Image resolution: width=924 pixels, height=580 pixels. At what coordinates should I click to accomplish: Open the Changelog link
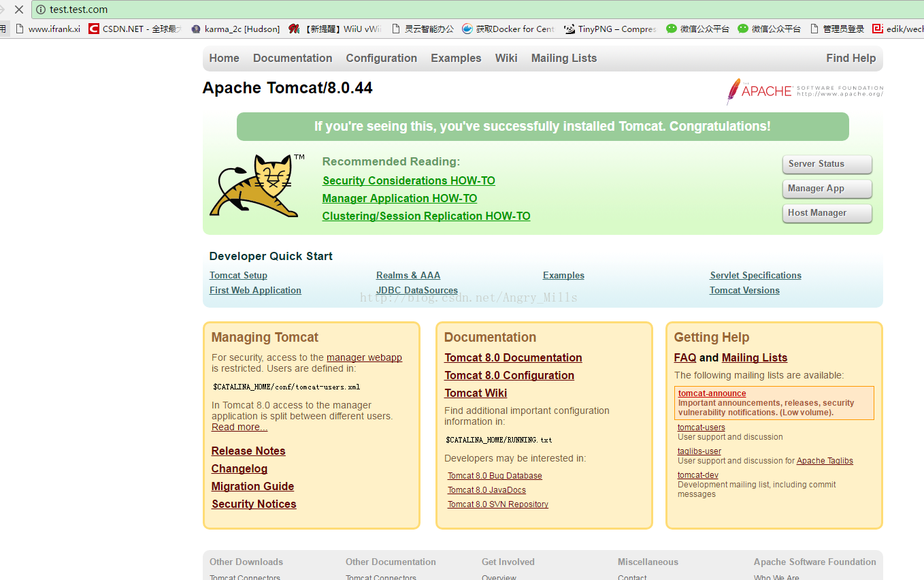point(240,469)
